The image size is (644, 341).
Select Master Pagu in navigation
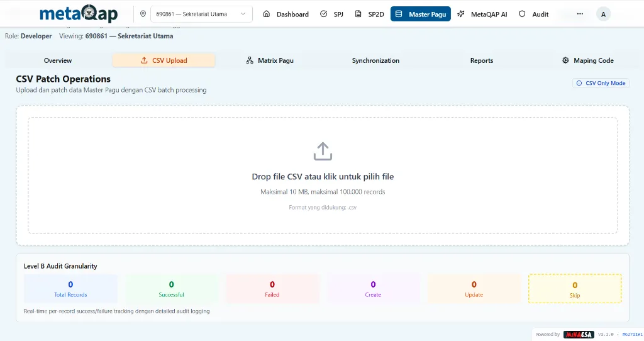point(421,14)
